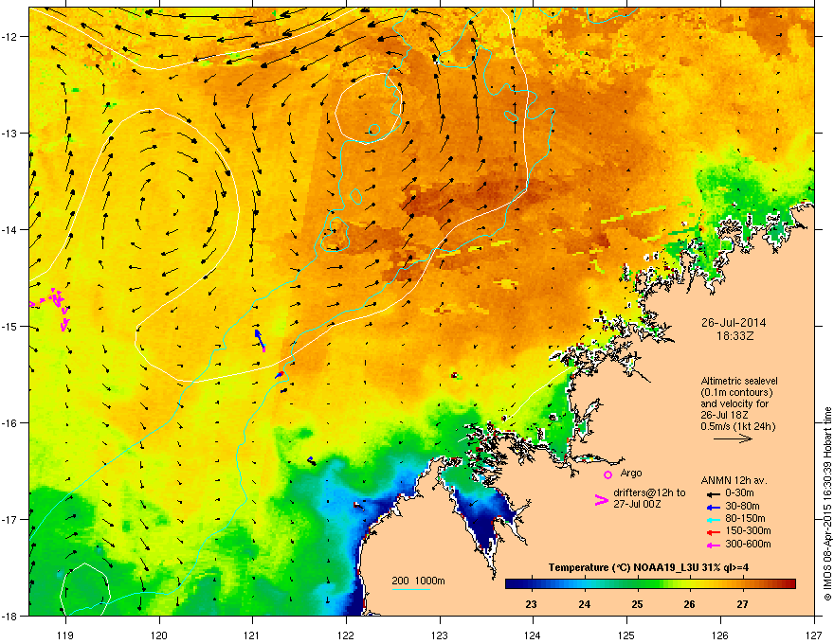
Task: Click the colorbar tick label 24
Action: tap(584, 604)
